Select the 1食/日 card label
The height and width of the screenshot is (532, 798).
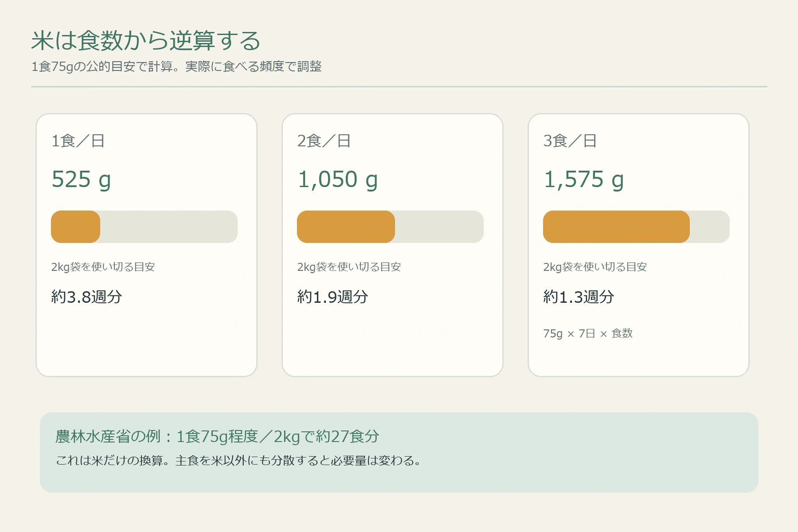coord(78,141)
